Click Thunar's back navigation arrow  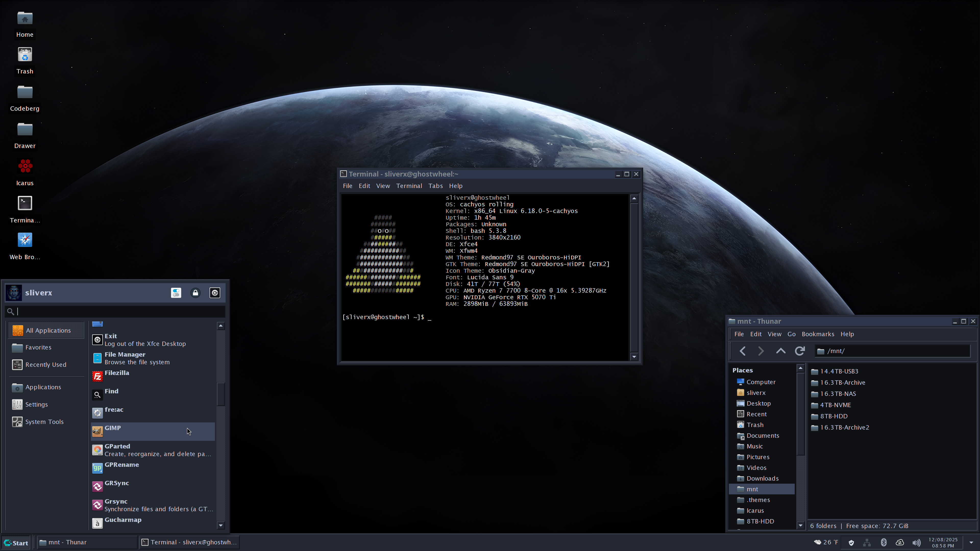click(742, 351)
